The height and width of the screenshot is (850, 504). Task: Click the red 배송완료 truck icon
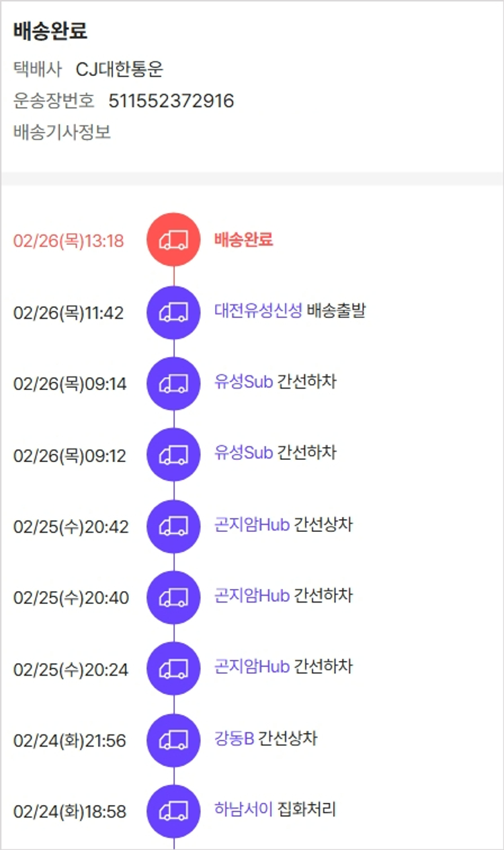[173, 240]
